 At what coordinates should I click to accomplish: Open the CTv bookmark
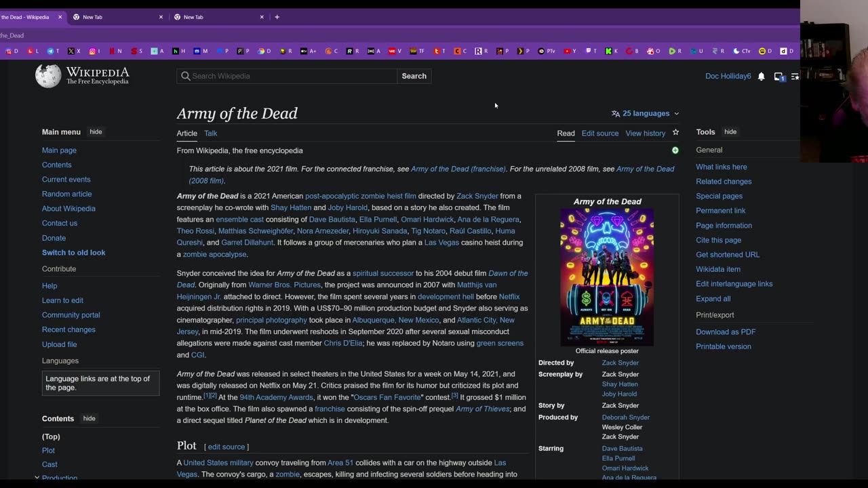742,51
